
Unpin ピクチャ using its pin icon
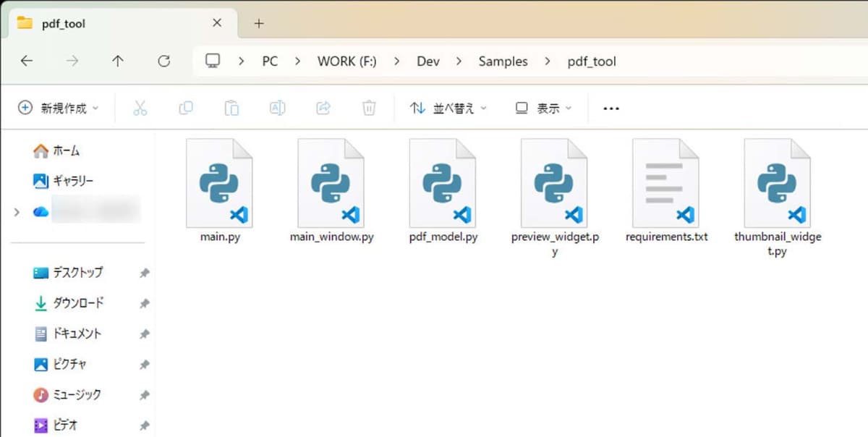(144, 365)
